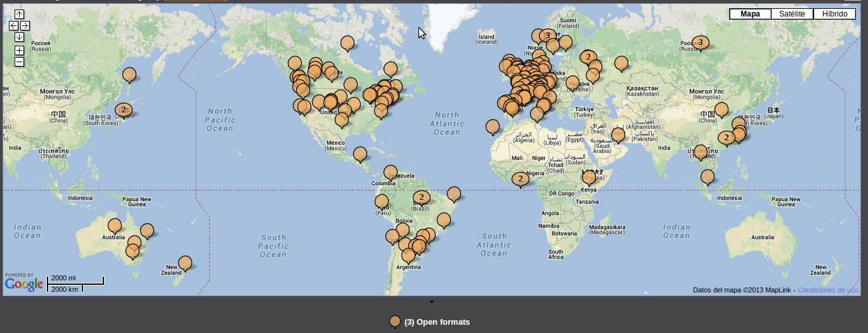Viewport: 868px width, 333px height.
Task: Click the 'Datos del mapa ©2013 MapLink' text
Action: 742,290
